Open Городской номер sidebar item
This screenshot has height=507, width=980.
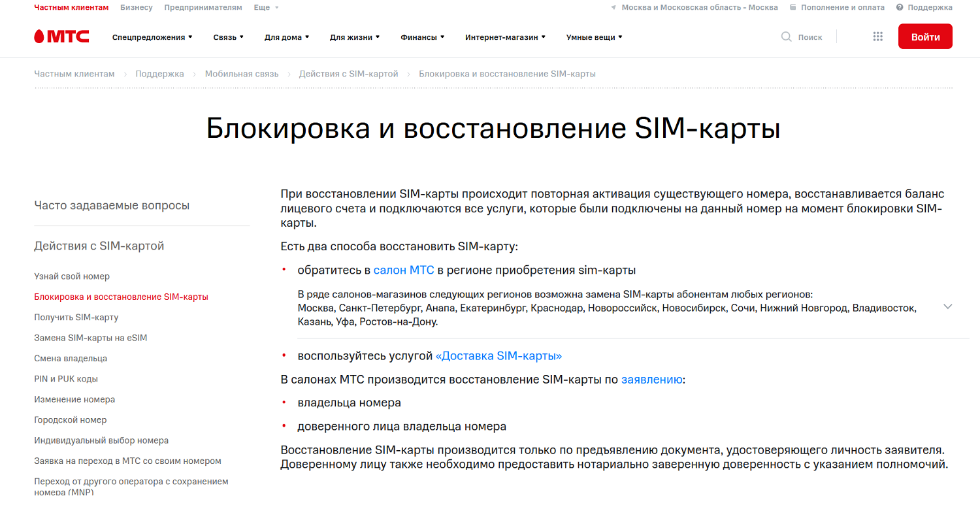coord(71,420)
